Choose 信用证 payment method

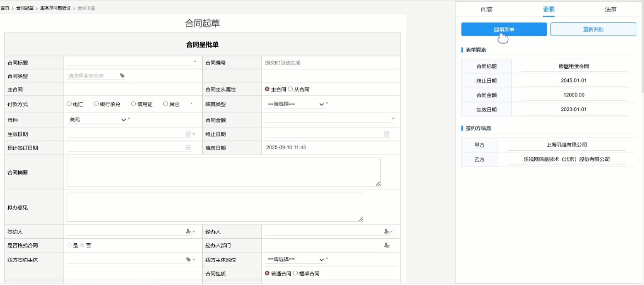click(x=133, y=104)
